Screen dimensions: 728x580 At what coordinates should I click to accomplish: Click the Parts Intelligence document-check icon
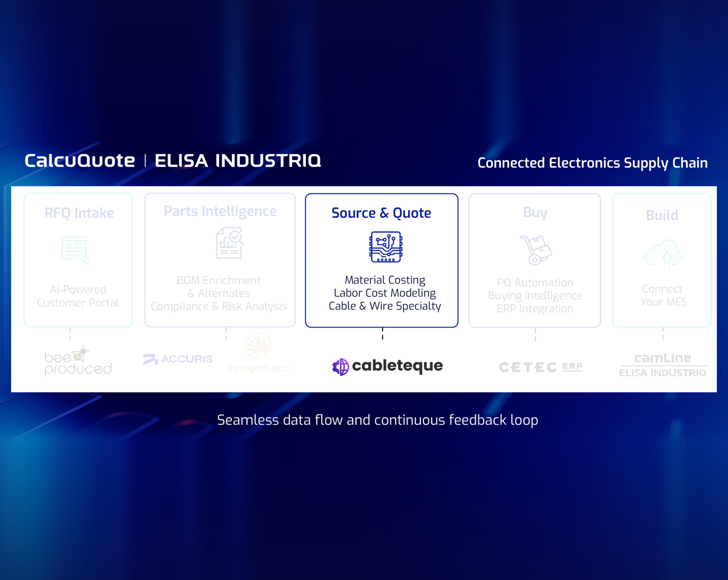(x=230, y=243)
